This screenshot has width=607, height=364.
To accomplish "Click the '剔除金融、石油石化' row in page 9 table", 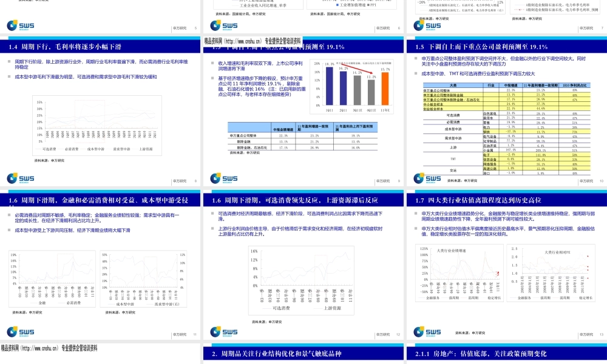I will (302, 147).
